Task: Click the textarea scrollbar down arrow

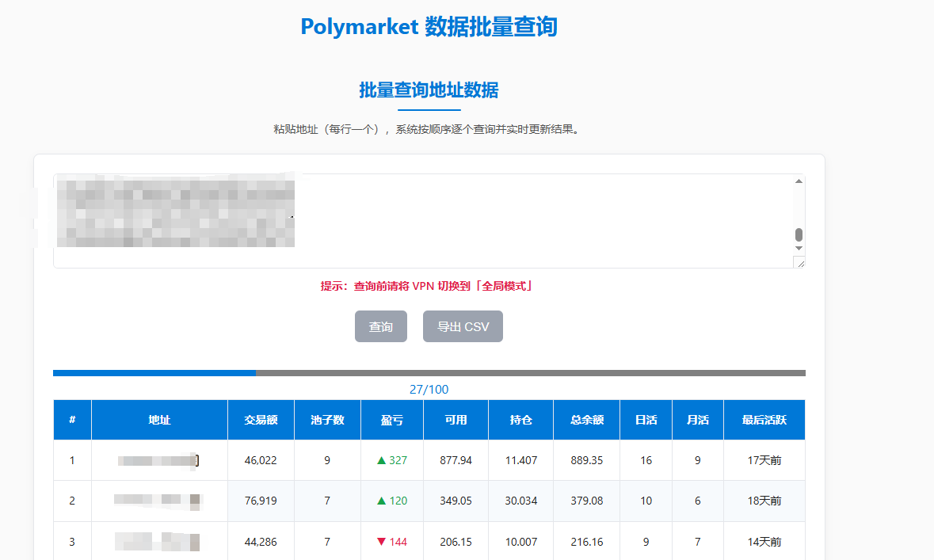Action: 799,249
